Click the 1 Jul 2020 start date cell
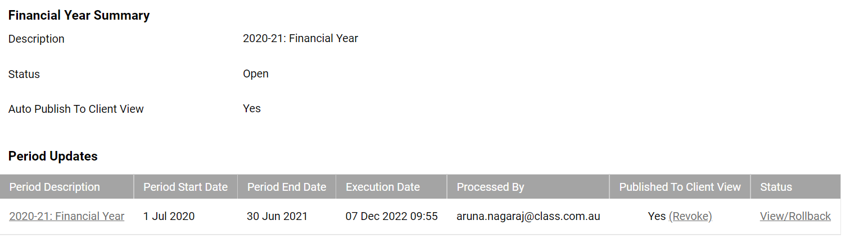This screenshot has width=868, height=243. pos(169,216)
